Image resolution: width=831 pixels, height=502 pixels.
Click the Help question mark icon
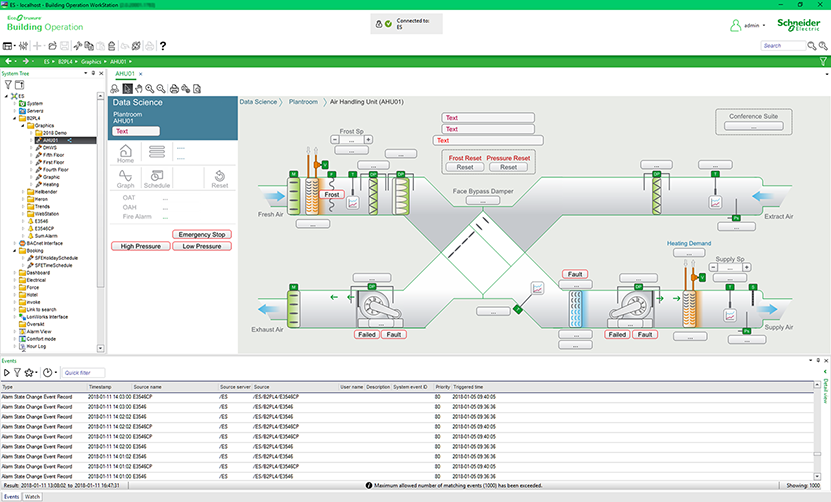pos(163,46)
